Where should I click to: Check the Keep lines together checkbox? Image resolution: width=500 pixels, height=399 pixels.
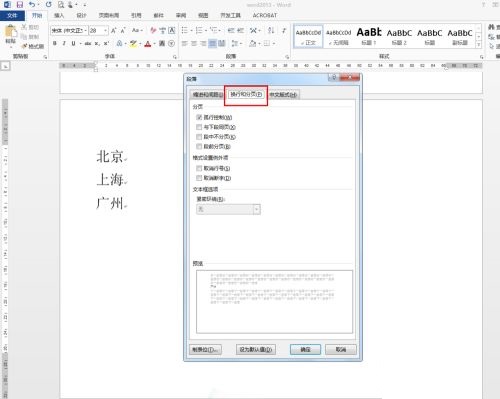click(x=199, y=137)
